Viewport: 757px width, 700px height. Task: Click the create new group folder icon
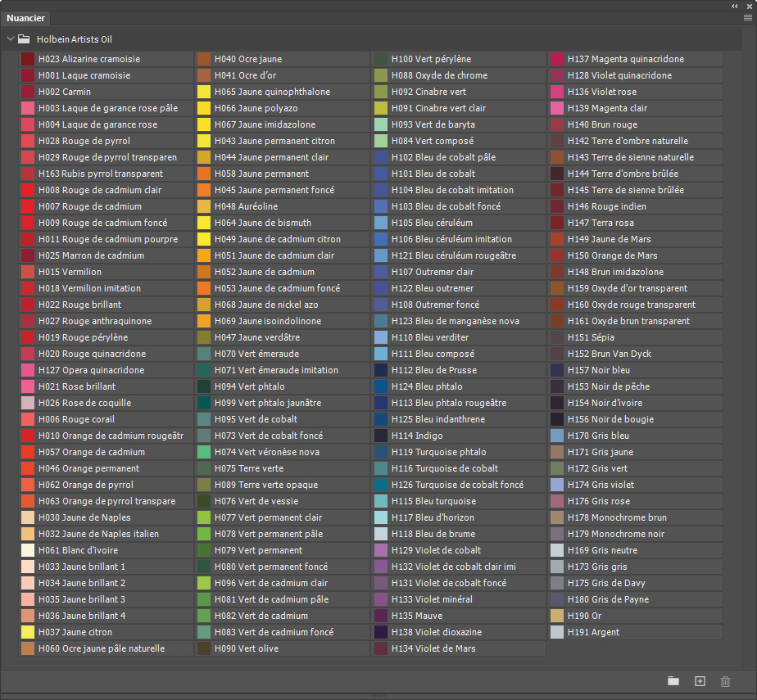point(673,681)
